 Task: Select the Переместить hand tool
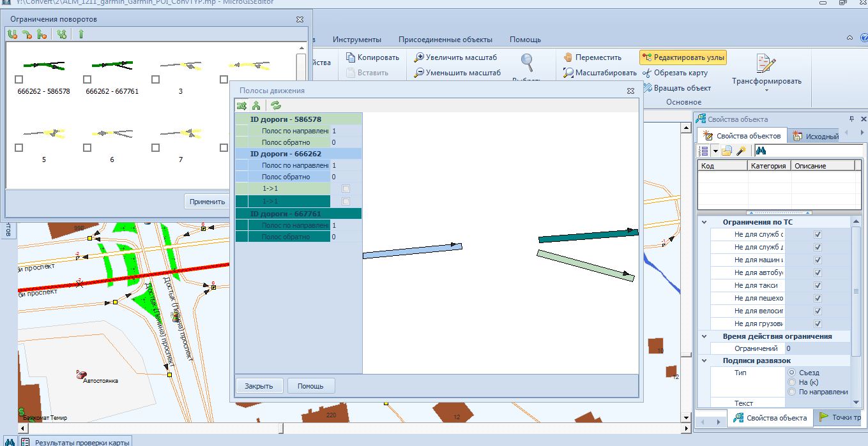tap(592, 57)
